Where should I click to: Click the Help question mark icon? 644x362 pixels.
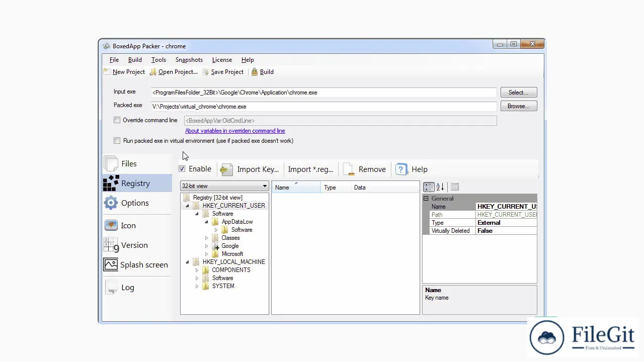tap(401, 169)
